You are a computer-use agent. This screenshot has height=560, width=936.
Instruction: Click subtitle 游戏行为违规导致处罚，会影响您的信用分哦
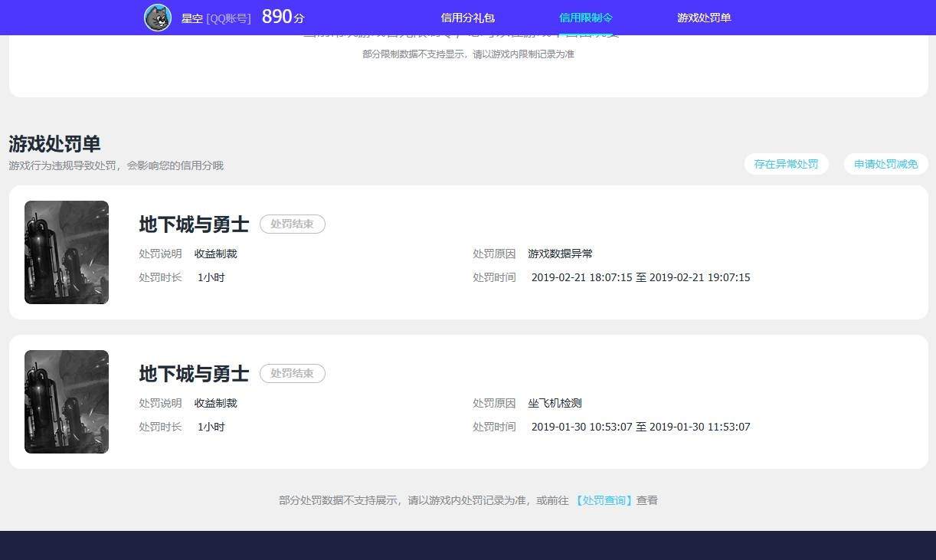[116, 165]
